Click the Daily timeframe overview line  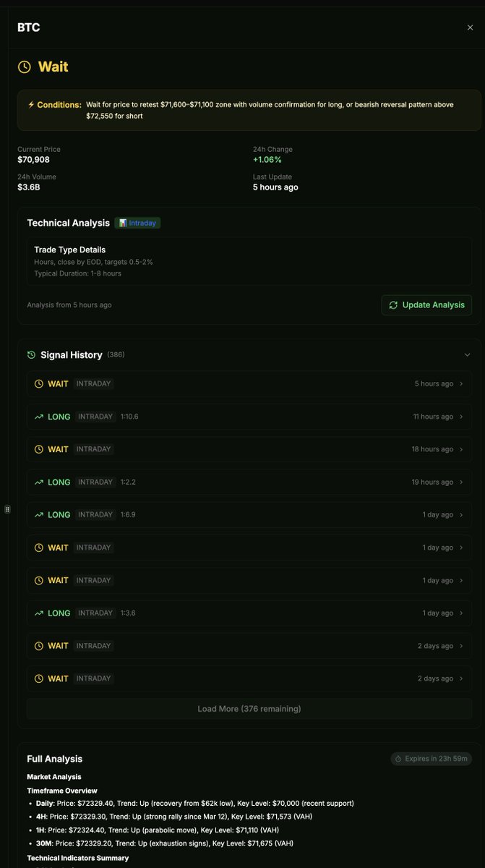click(194, 804)
